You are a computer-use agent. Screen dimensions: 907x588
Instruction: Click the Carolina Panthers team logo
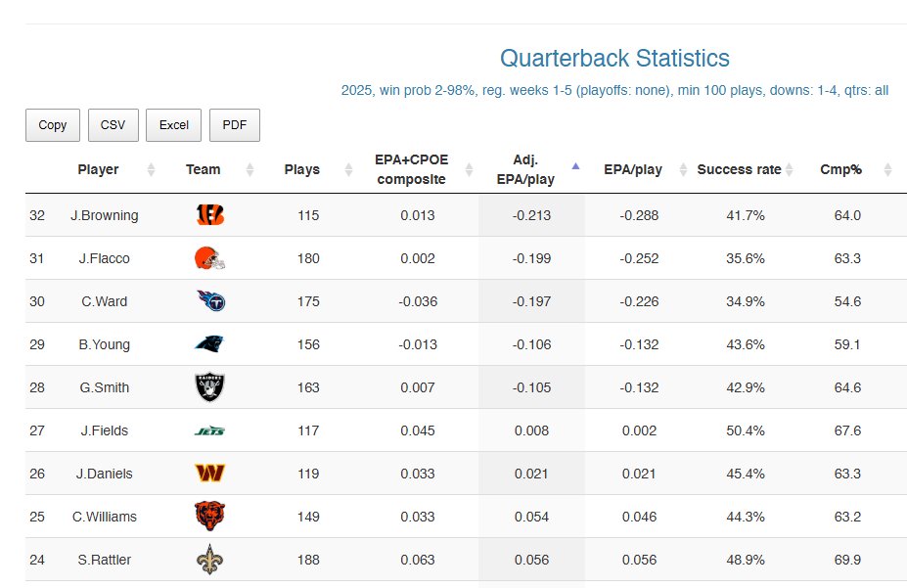click(209, 344)
